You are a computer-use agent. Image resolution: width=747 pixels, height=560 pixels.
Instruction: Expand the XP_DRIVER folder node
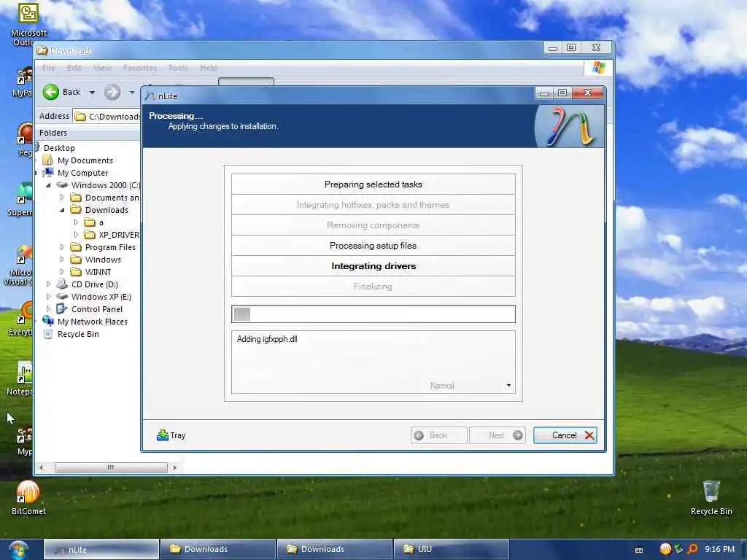click(x=76, y=235)
